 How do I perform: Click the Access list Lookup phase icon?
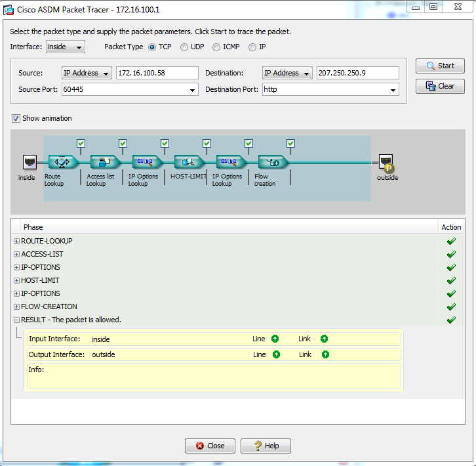coord(105,161)
